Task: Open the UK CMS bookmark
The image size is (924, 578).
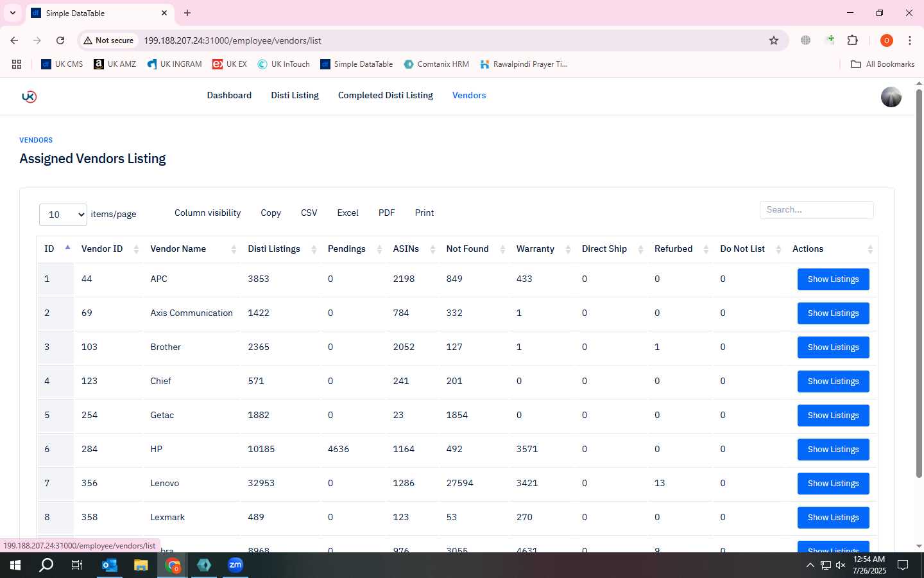Action: click(x=62, y=64)
